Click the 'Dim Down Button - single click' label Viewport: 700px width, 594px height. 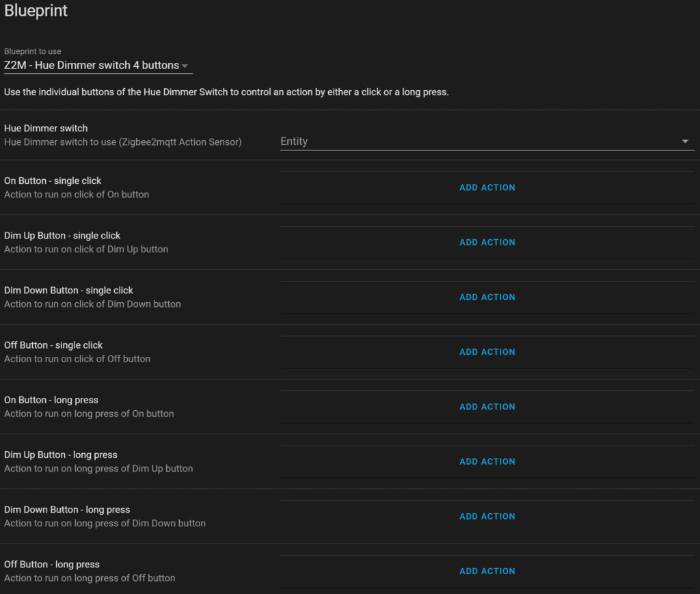pyautogui.click(x=68, y=291)
